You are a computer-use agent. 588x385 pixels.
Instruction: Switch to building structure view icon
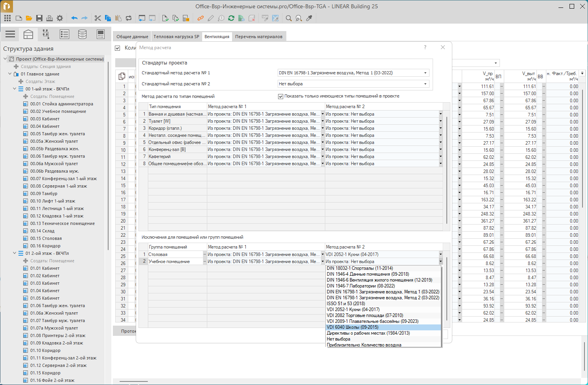point(28,34)
